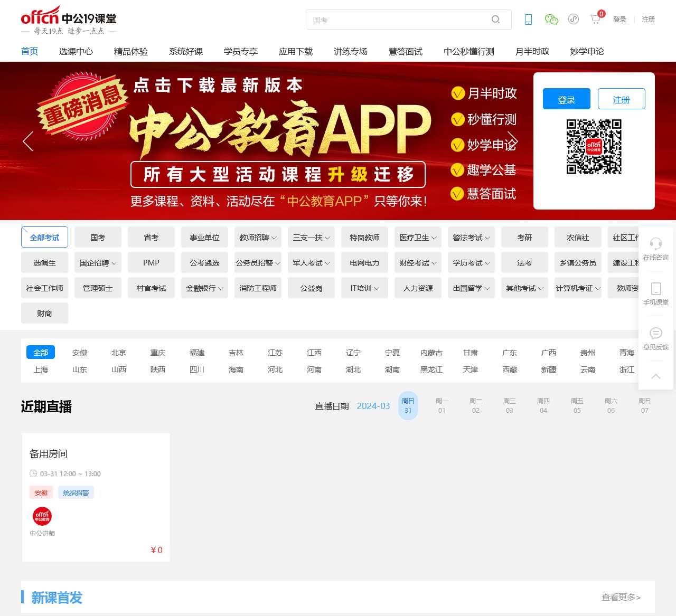This screenshot has width=676, height=616.
Task: Click the 登录 link in top header
Action: click(619, 20)
